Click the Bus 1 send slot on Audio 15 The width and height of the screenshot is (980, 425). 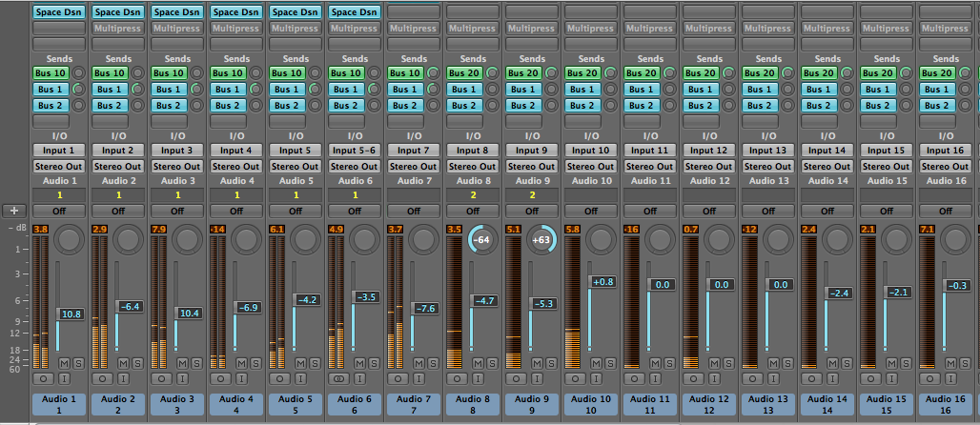click(x=878, y=90)
